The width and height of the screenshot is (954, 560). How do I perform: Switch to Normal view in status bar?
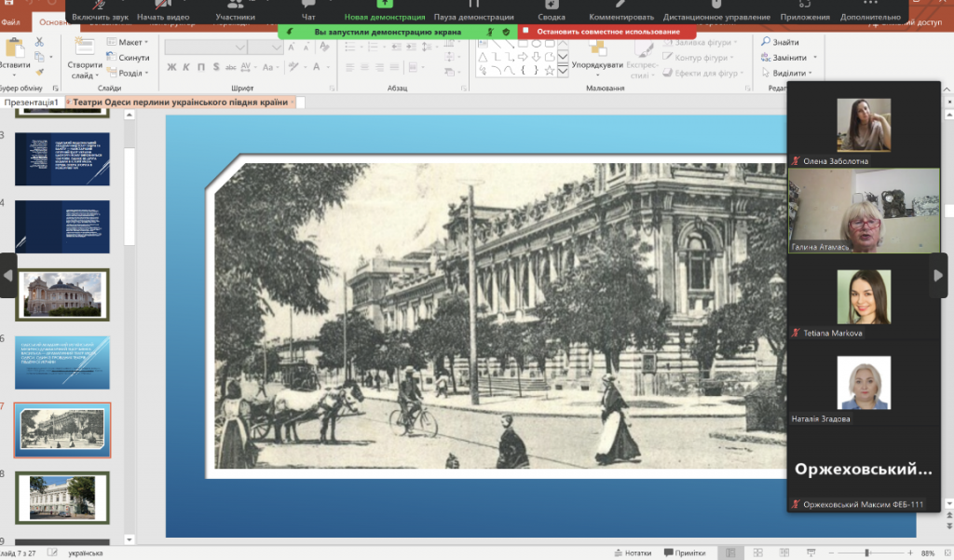click(730, 553)
